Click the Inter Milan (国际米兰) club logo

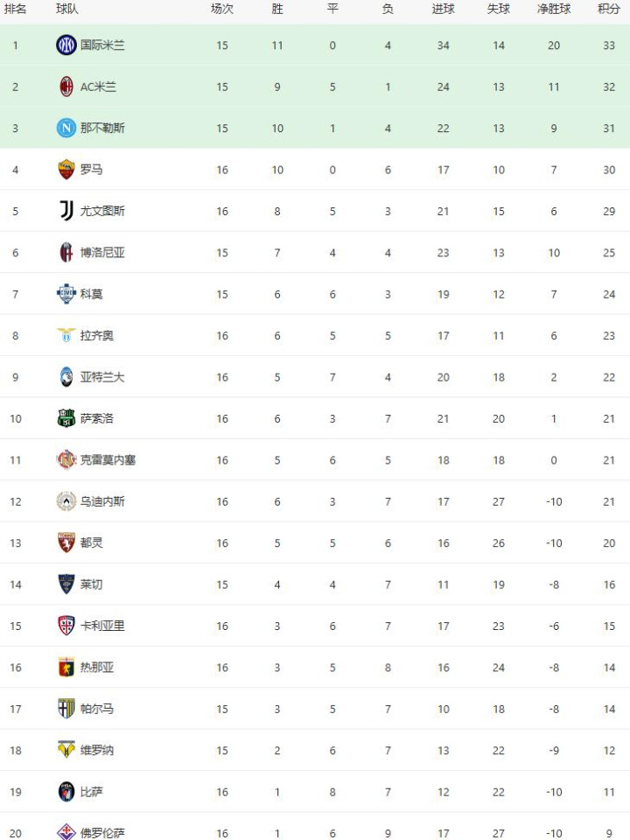(66, 45)
